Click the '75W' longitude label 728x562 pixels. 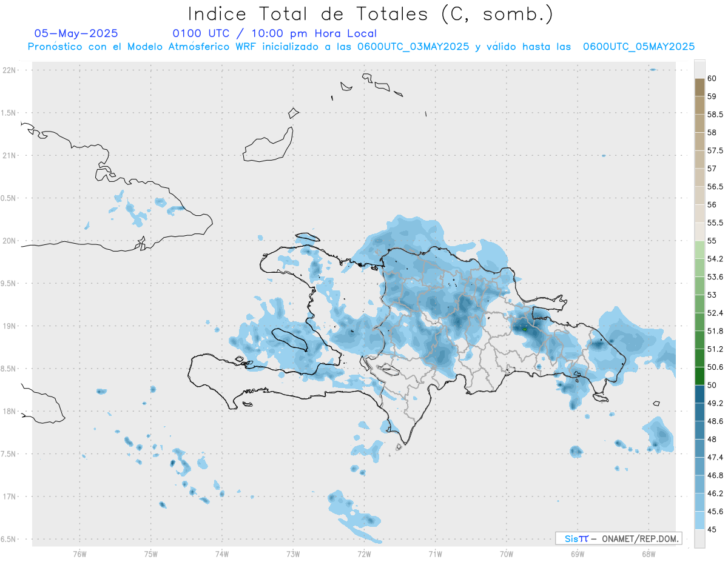(x=151, y=554)
